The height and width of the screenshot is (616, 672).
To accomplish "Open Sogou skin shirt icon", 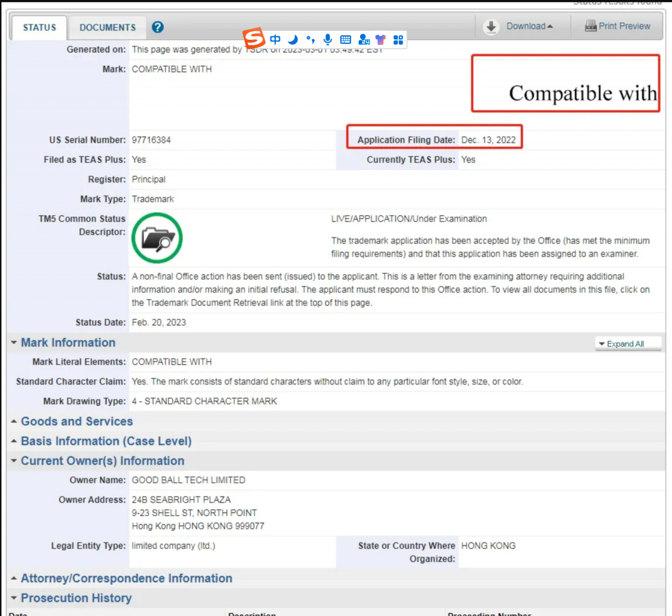I will [x=380, y=40].
